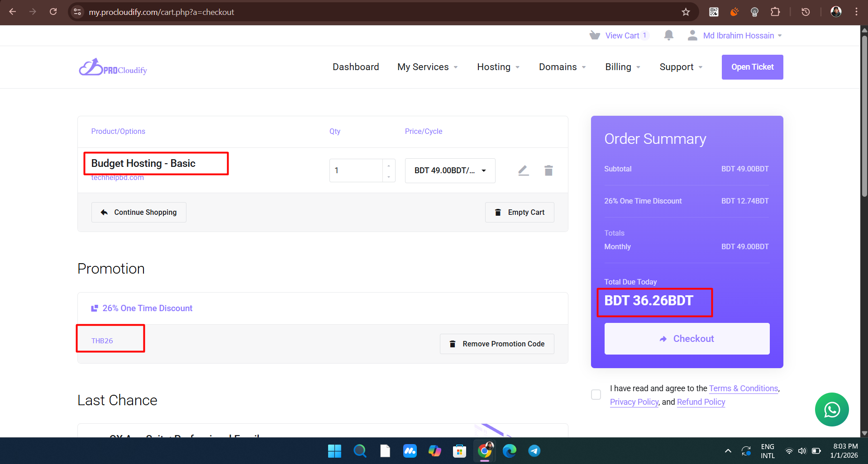Viewport: 868px width, 464px height.
Task: Check the Terms & Conditions agreement box
Action: pos(596,394)
